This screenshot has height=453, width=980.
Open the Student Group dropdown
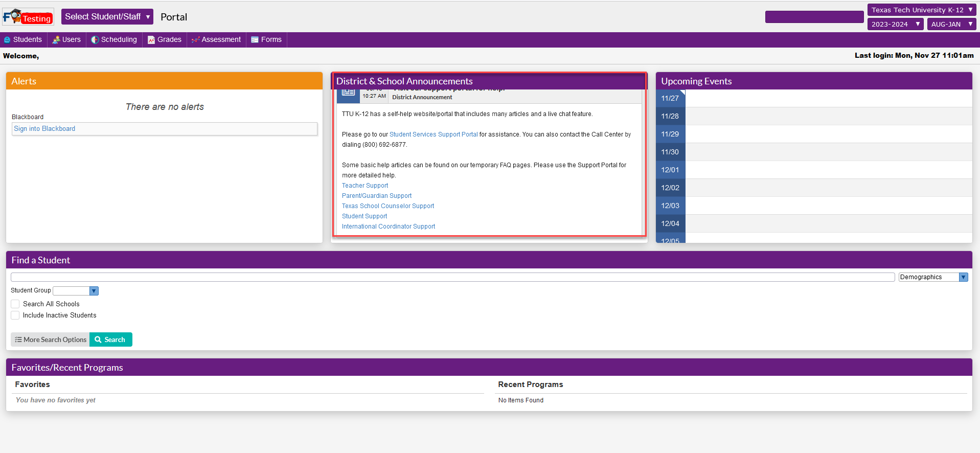click(76, 291)
